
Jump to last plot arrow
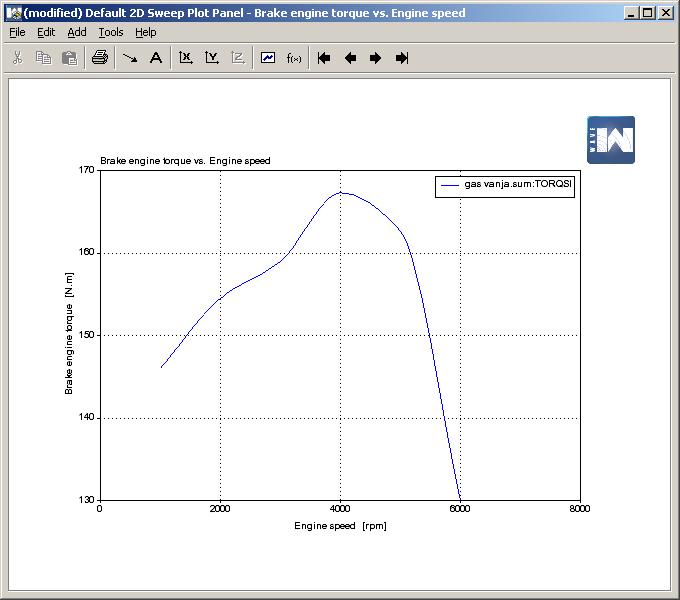(x=402, y=58)
